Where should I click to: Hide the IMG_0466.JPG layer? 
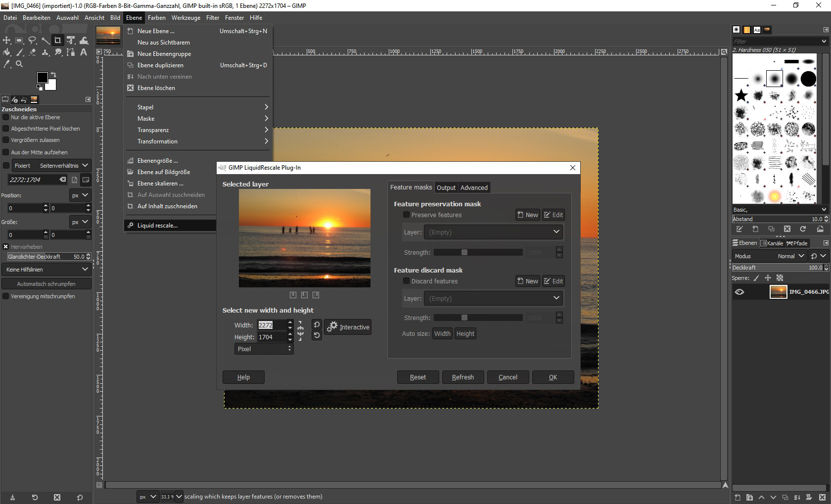coord(739,292)
